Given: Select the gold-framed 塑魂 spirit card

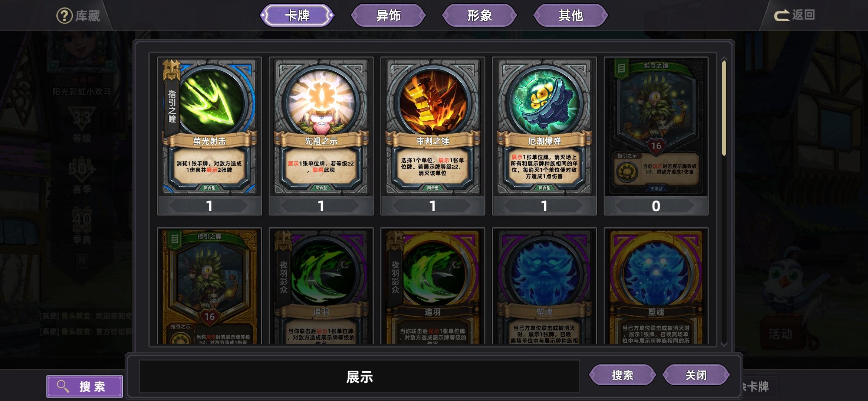Looking at the screenshot, I should click(x=656, y=287).
